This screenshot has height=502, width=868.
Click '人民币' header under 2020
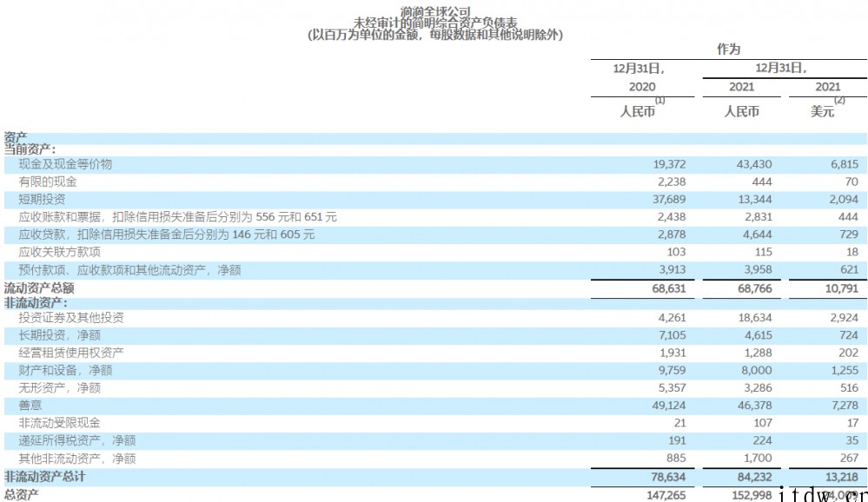click(x=637, y=111)
